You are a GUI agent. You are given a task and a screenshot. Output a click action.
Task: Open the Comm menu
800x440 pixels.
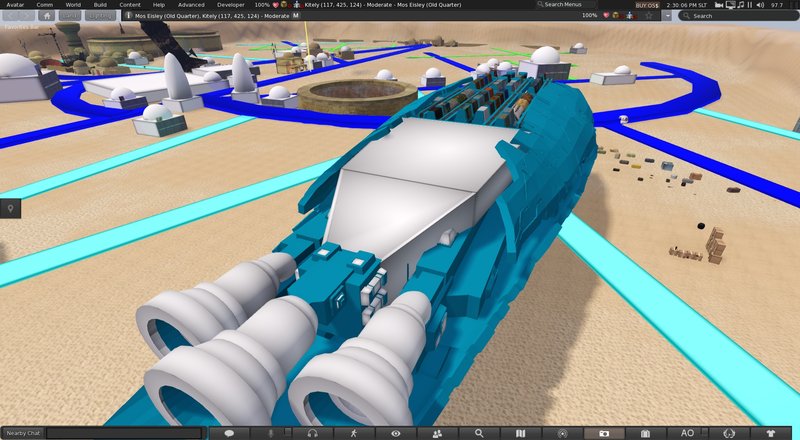(x=44, y=5)
